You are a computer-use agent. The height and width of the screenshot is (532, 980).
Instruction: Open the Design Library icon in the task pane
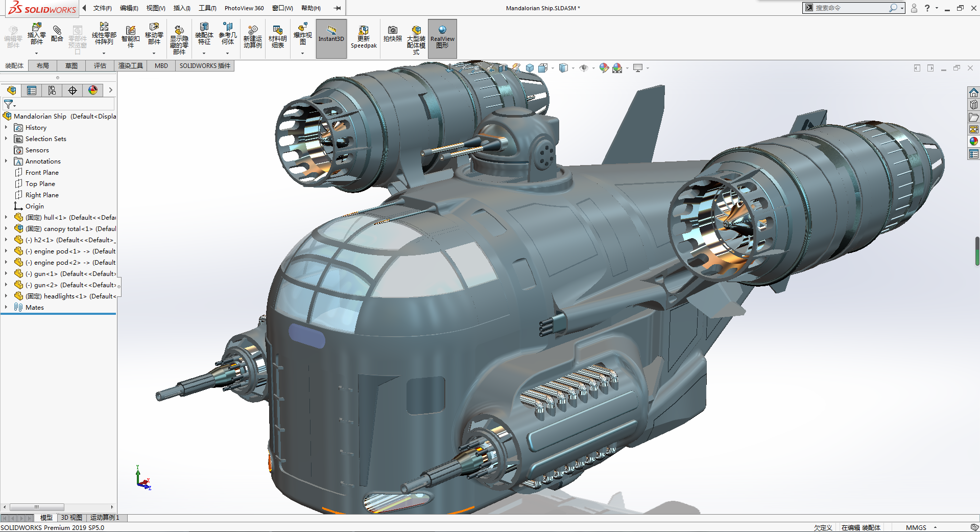click(974, 105)
